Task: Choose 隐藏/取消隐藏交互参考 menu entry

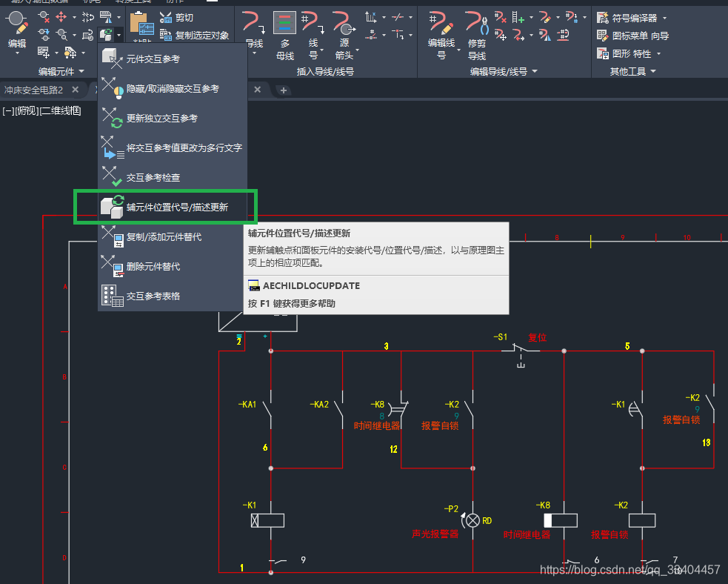Action: tap(173, 88)
